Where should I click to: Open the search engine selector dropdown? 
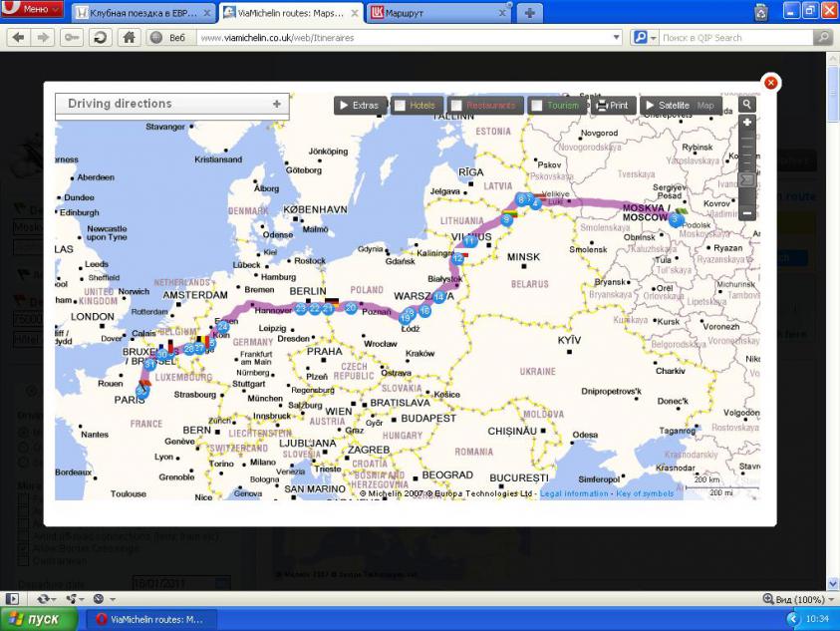click(645, 38)
